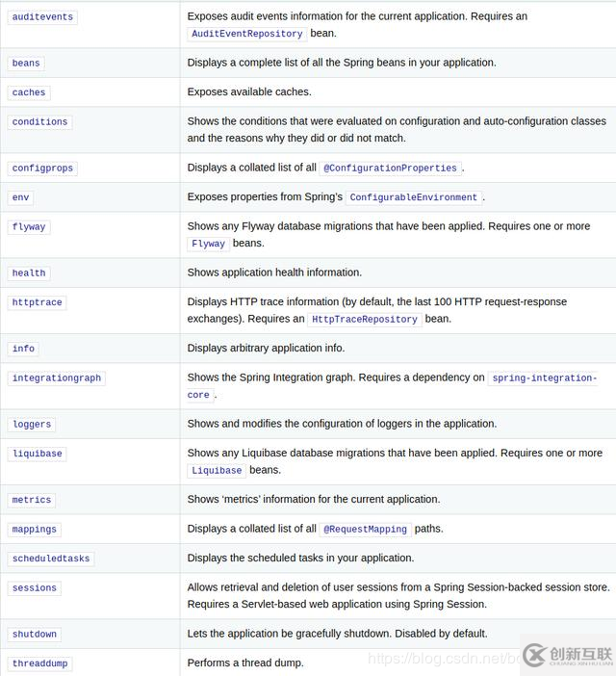Click the sessions endpoint ID
The height and width of the screenshot is (676, 616).
pyautogui.click(x=34, y=588)
